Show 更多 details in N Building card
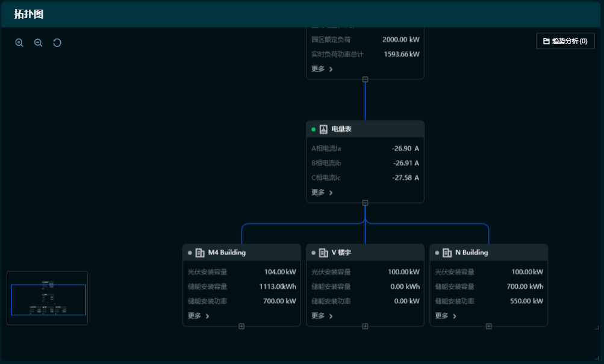This screenshot has height=364, width=604. 446,316
